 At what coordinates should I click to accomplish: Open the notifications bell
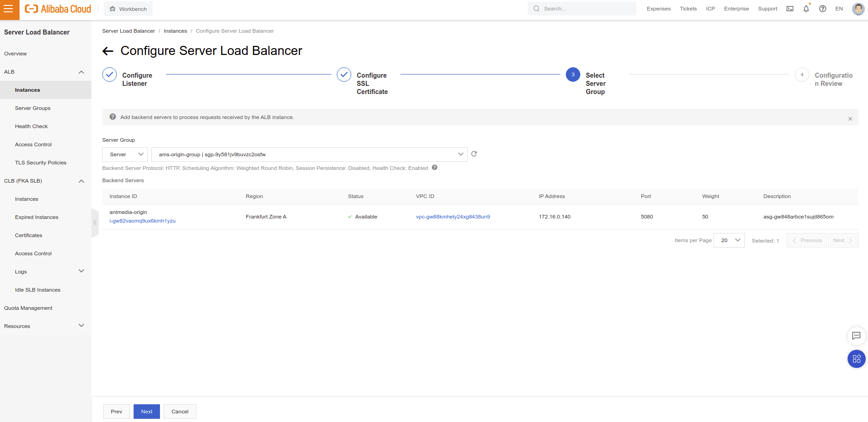point(806,9)
